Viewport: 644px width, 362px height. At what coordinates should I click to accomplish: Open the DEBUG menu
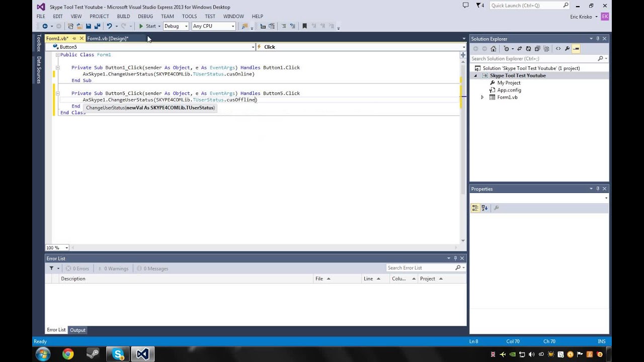tap(145, 17)
